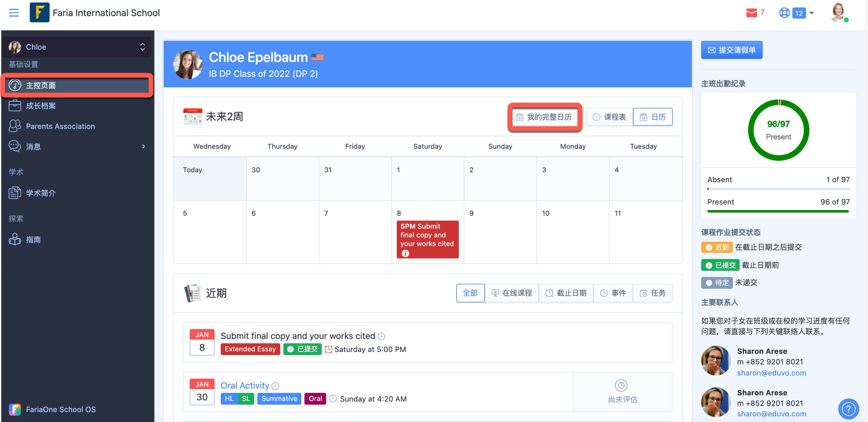The width and height of the screenshot is (868, 422).
Task: Open the Oral Activity link
Action: tap(245, 385)
